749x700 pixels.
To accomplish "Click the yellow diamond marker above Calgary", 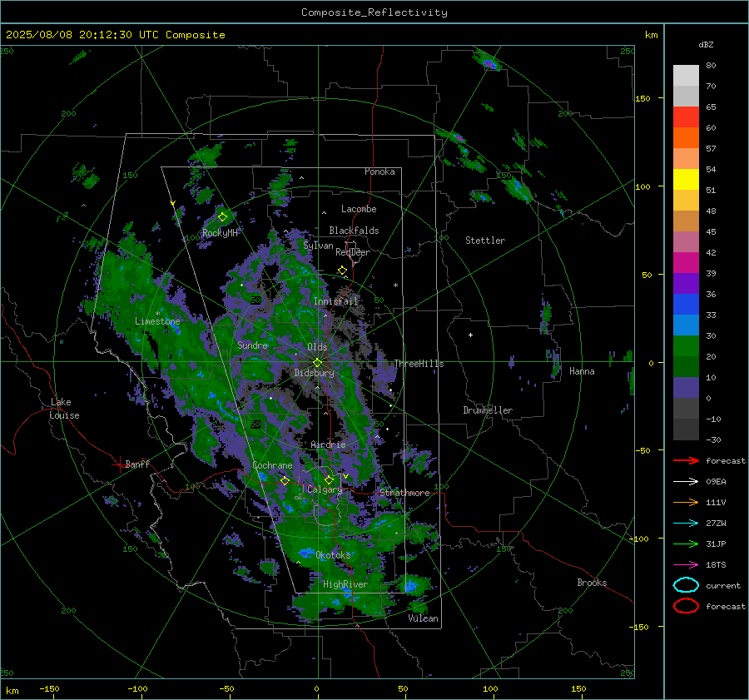I will pos(329,479).
